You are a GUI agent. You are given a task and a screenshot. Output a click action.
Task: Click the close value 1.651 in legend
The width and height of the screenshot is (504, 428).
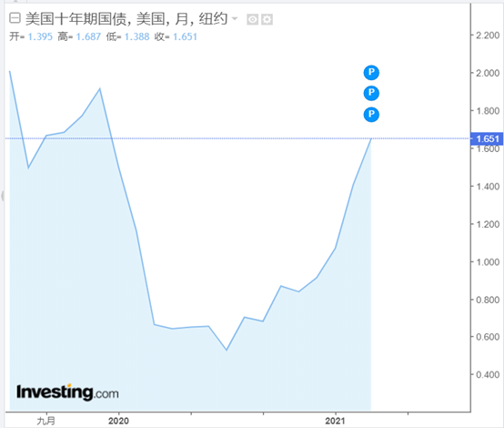(x=186, y=36)
